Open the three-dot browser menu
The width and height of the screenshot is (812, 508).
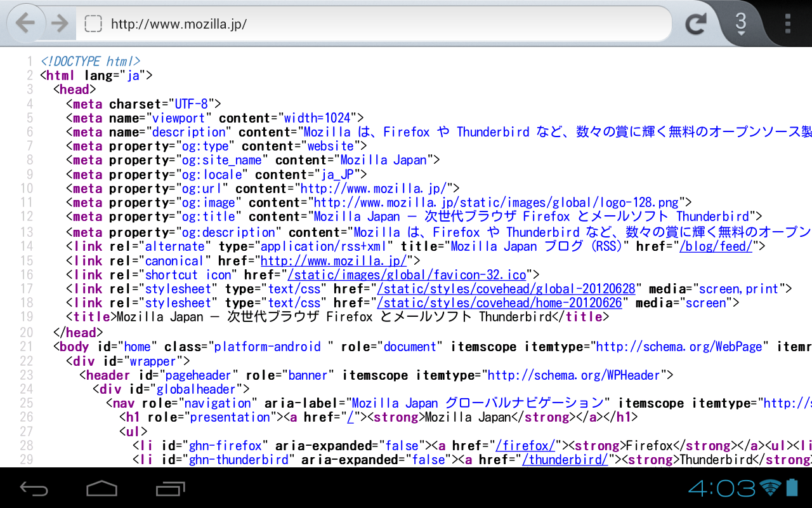point(788,23)
